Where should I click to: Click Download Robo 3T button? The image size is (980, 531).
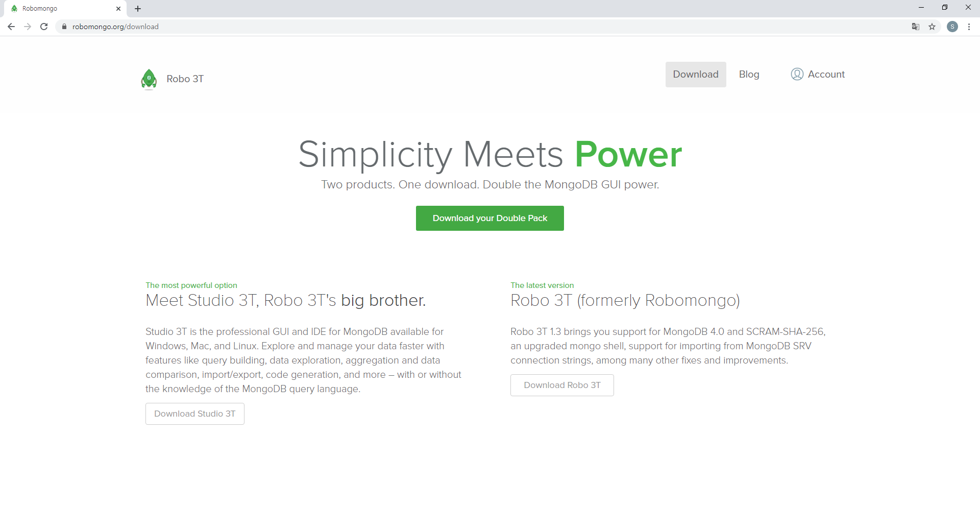(562, 385)
